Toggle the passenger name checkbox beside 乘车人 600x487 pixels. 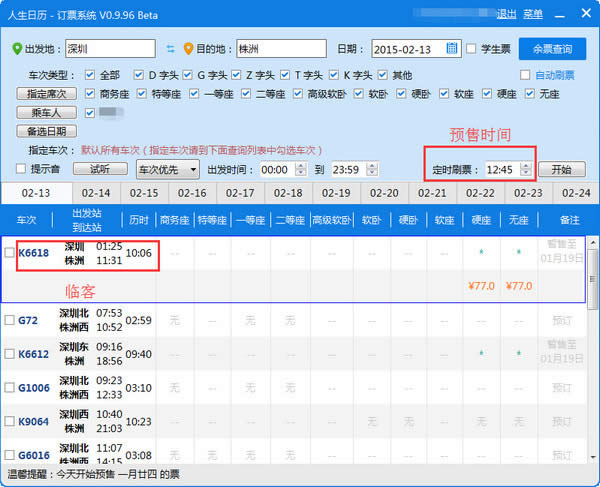tap(90, 112)
